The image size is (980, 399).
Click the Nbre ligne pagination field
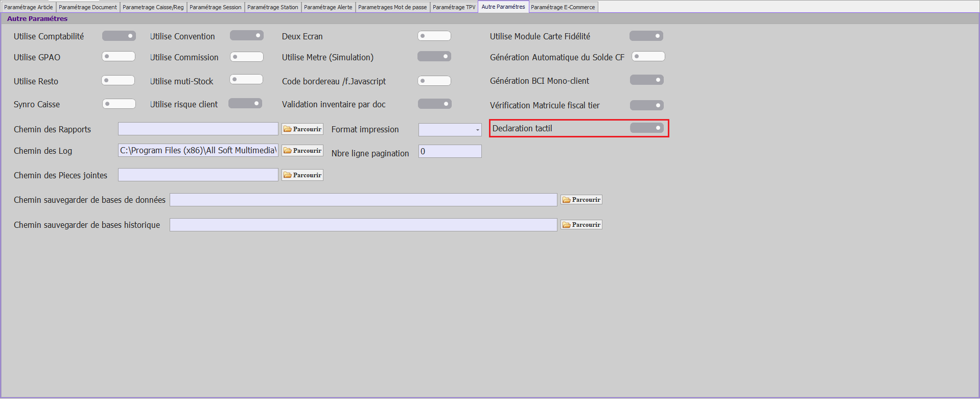coord(450,151)
